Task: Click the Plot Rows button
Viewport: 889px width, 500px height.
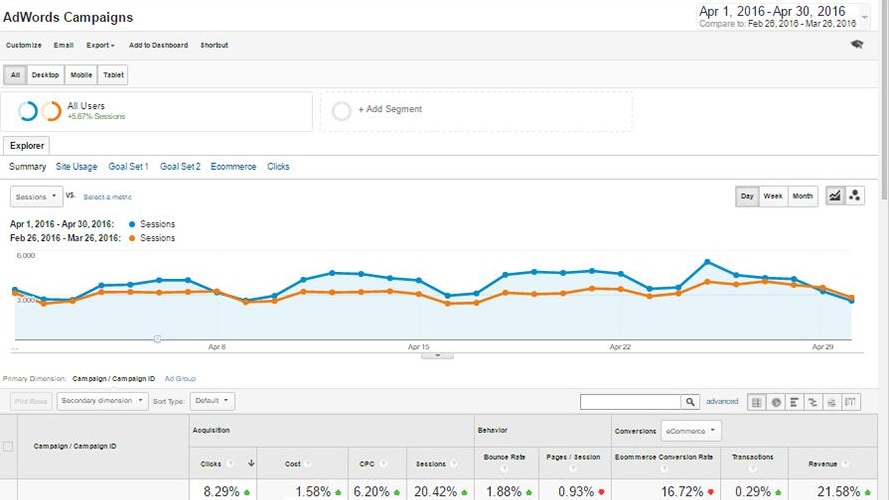Action: [31, 401]
